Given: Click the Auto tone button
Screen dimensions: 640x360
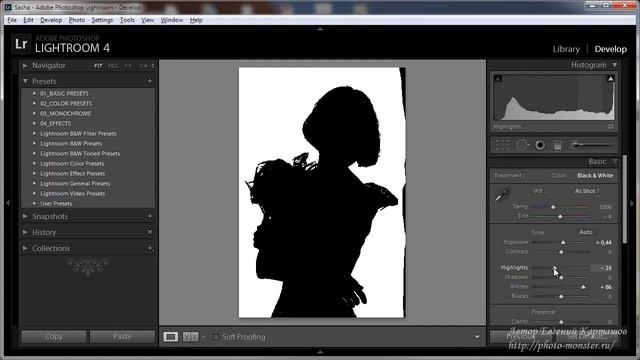Looking at the screenshot, I should click(586, 232).
